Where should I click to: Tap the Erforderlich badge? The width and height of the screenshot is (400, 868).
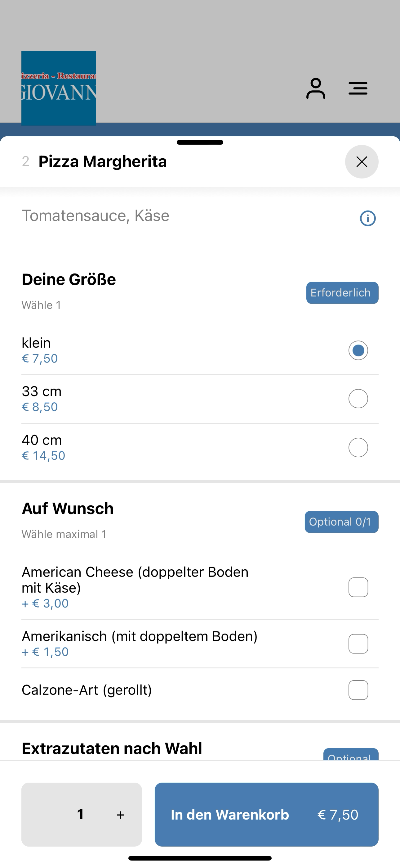(342, 293)
